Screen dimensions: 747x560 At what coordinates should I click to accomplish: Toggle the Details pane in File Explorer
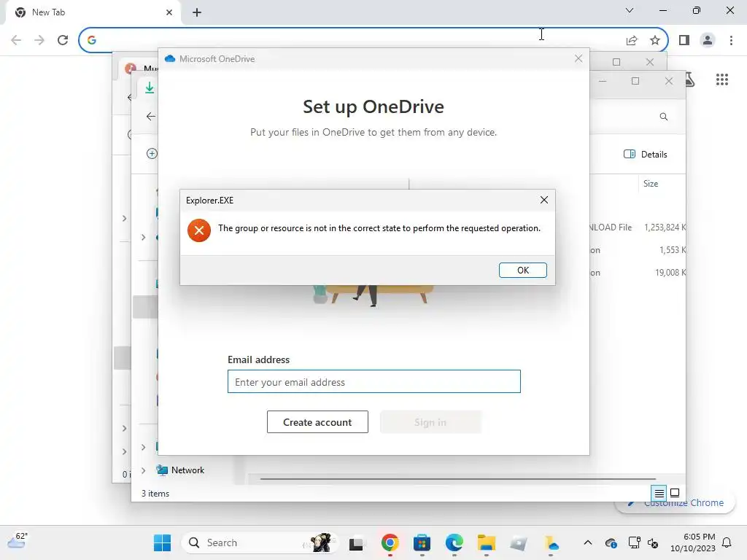(x=646, y=155)
